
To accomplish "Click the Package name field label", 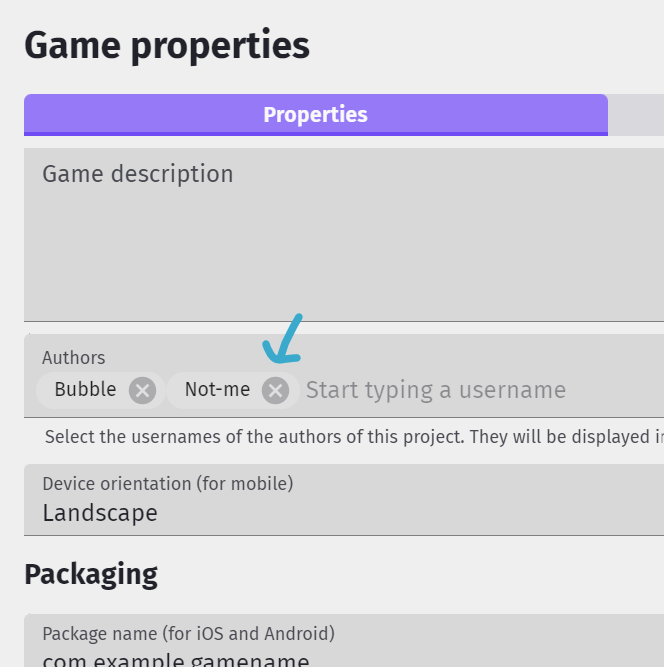I will 188,634.
